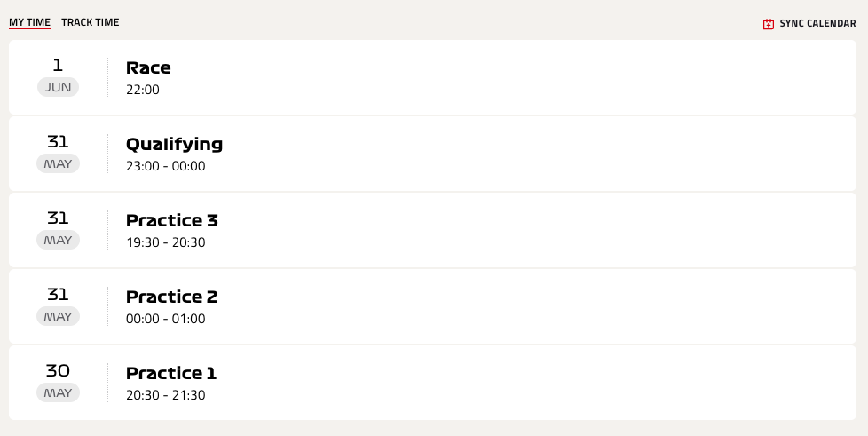Click the MAY badge beside Practice 2
The image size is (868, 436).
pyautogui.click(x=58, y=317)
